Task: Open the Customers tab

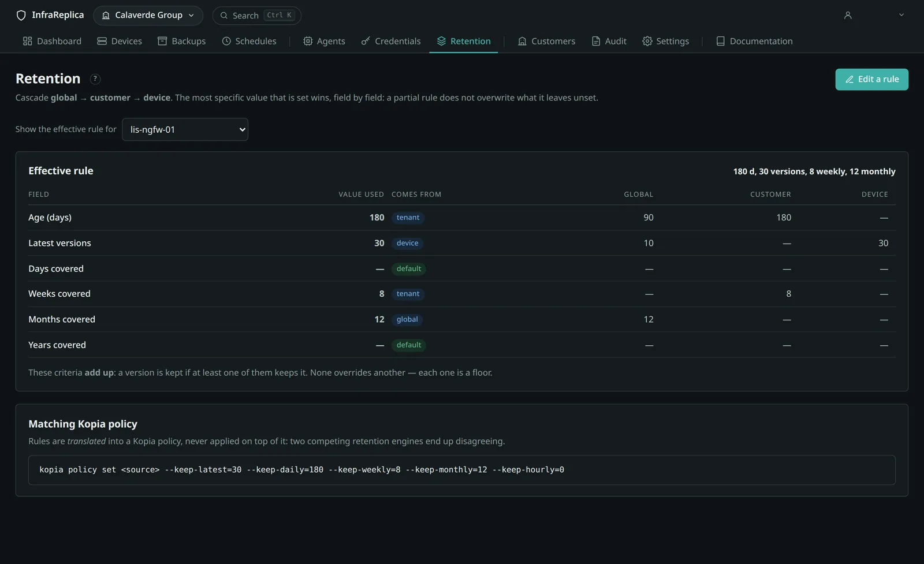Action: 546,41
